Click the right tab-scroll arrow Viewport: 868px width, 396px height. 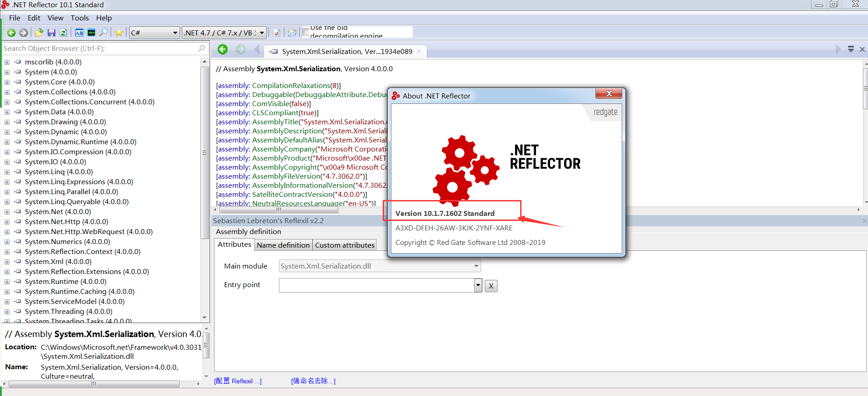tap(838, 49)
